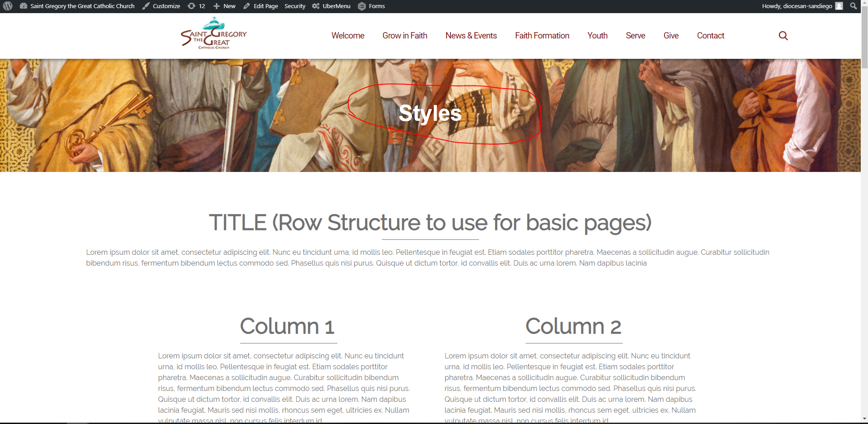Screen dimensions: 868x424
Task: Click the Give navigation link
Action: (x=671, y=36)
